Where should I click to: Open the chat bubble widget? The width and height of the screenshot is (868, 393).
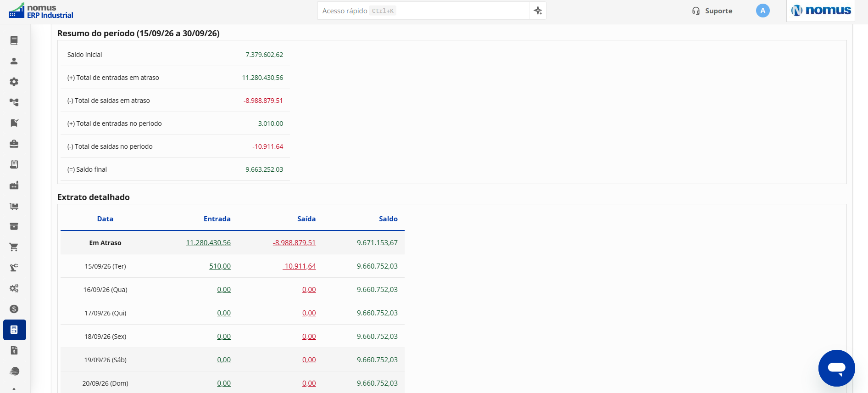[836, 368]
